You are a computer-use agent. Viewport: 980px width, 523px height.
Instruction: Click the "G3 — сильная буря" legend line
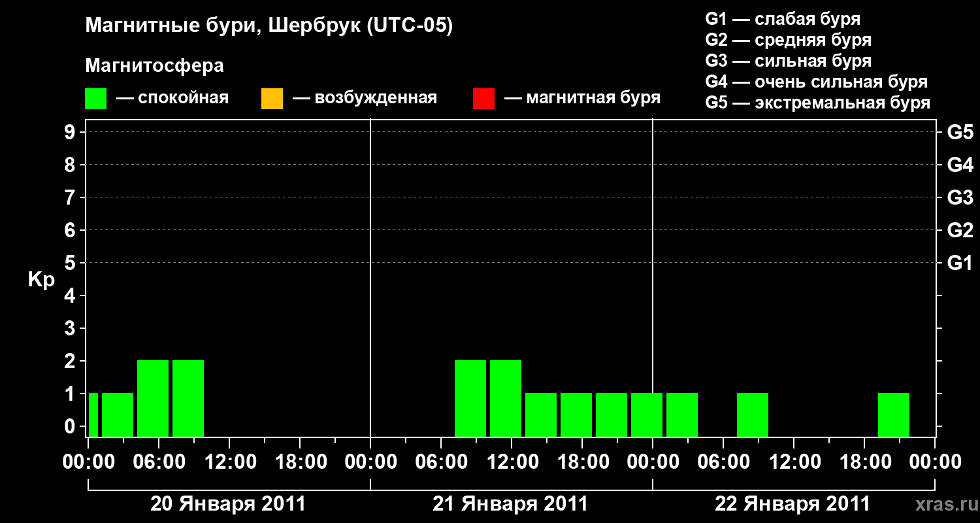click(789, 61)
